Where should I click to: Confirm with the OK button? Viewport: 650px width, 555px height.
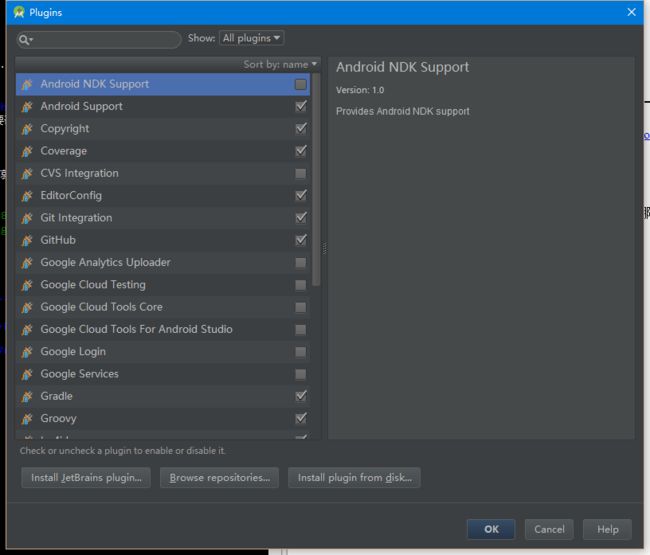tap(491, 529)
